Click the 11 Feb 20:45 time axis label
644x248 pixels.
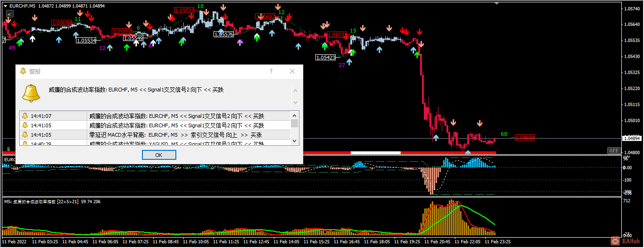438,241
